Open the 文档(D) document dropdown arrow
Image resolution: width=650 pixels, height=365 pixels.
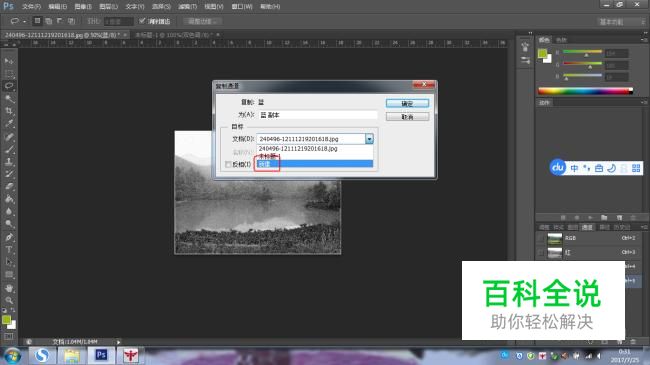[369, 139]
